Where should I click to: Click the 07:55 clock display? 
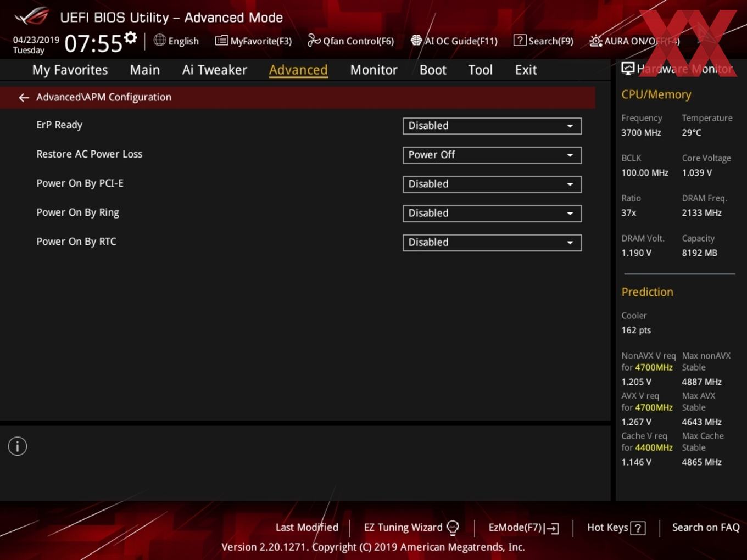click(x=93, y=43)
